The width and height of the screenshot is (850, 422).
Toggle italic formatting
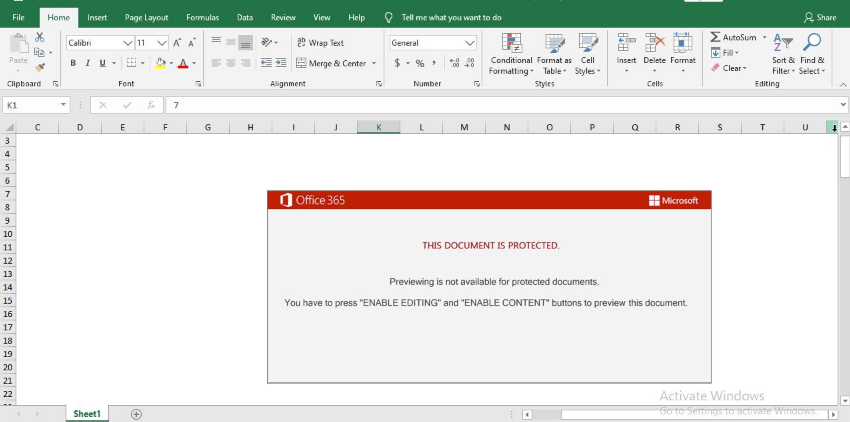point(87,63)
